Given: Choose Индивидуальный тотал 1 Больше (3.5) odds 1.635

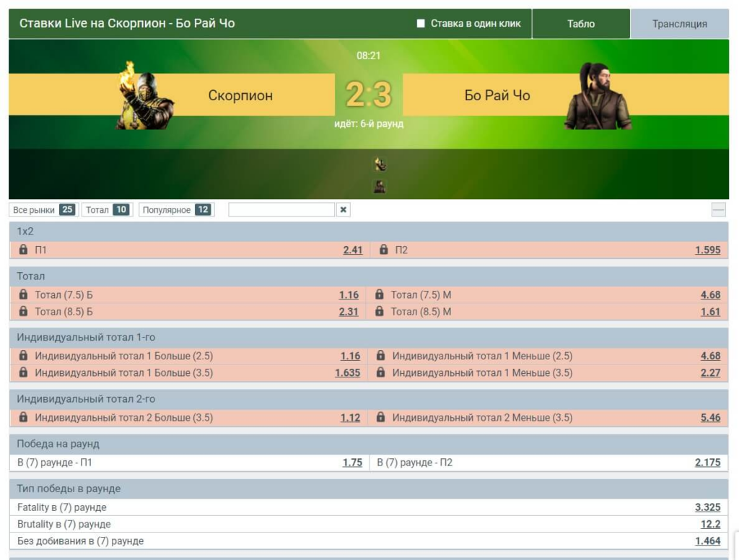Looking at the screenshot, I should coord(347,373).
